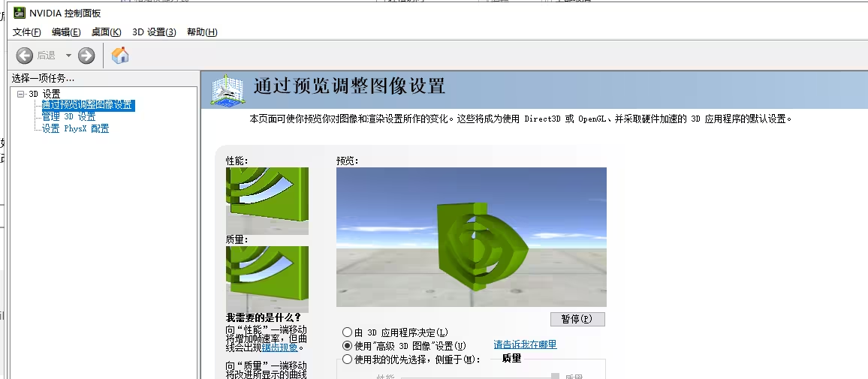The width and height of the screenshot is (868, 379).
Task: Open 管理 3D 设置 page
Action: point(68,117)
